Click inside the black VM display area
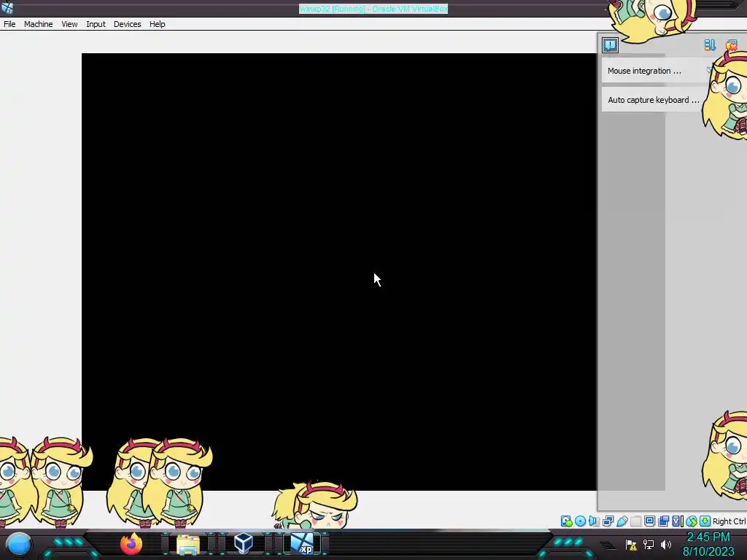The width and height of the screenshot is (747, 560). click(x=339, y=271)
